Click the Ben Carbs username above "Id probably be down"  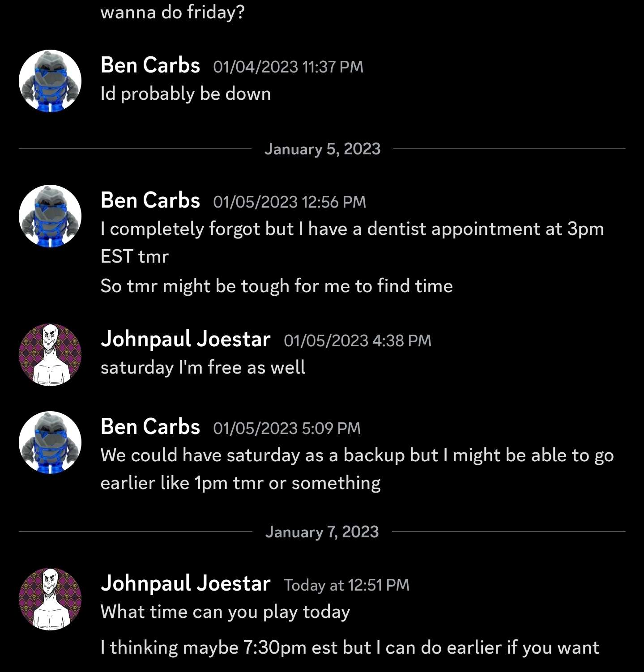150,65
